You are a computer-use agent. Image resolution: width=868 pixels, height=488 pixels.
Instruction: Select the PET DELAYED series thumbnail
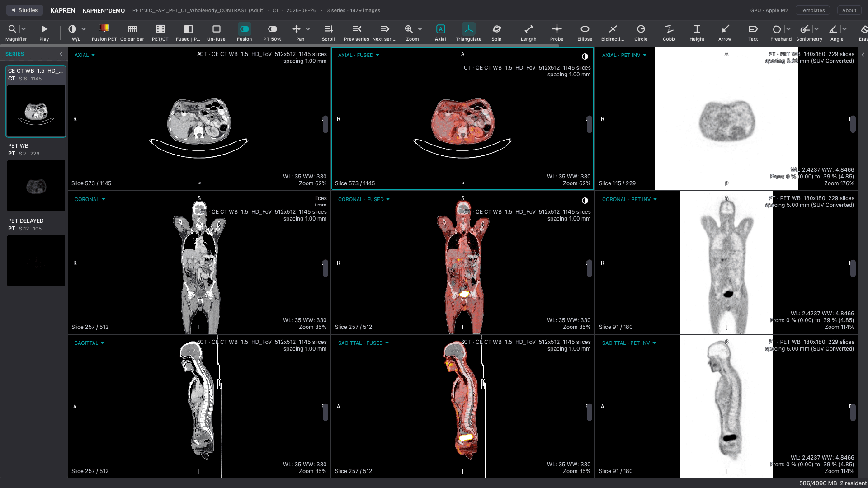[x=36, y=260]
